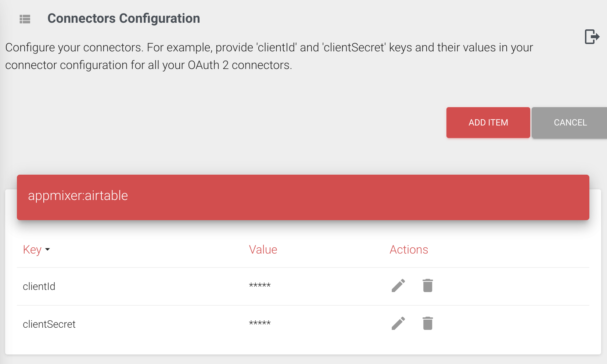Click the masked clientSecret value
This screenshot has width=607, height=364.
pos(260,324)
